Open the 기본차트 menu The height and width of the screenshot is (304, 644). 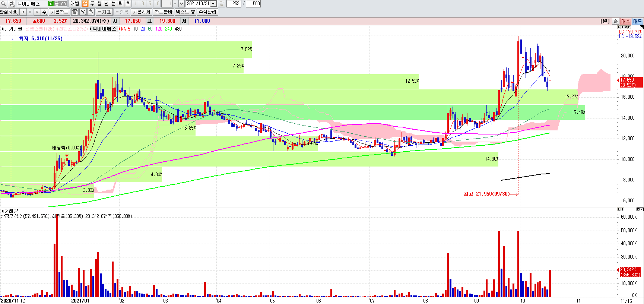(x=60, y=12)
